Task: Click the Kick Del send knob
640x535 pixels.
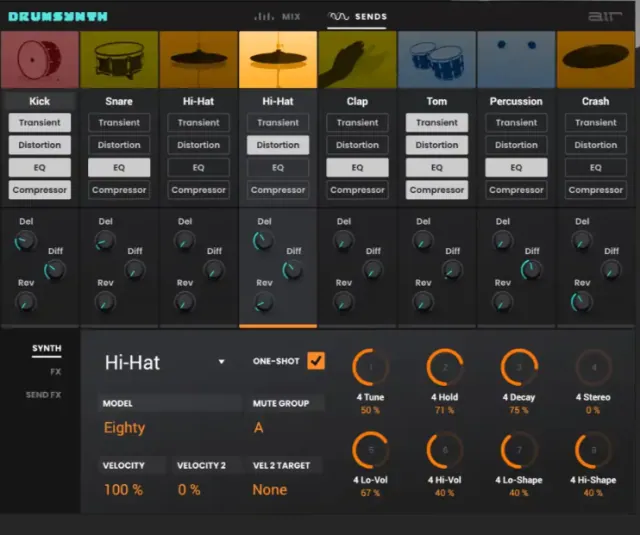Action: pos(26,241)
